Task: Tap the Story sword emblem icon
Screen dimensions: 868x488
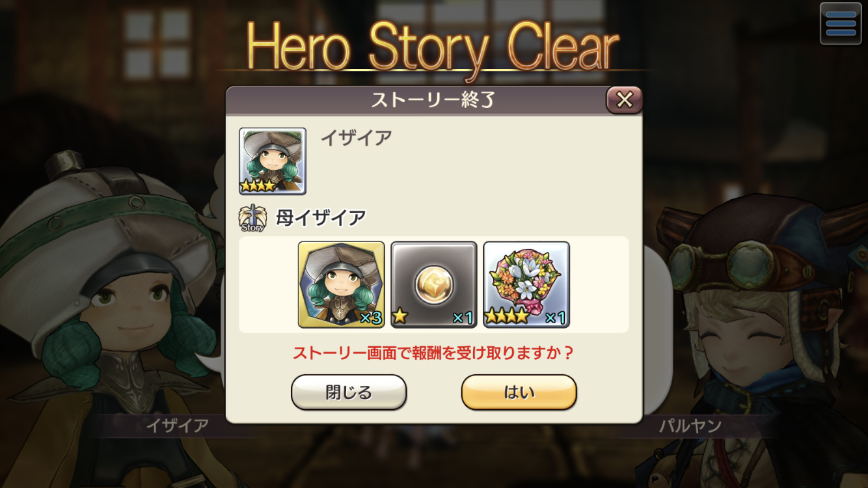Action: click(x=252, y=218)
